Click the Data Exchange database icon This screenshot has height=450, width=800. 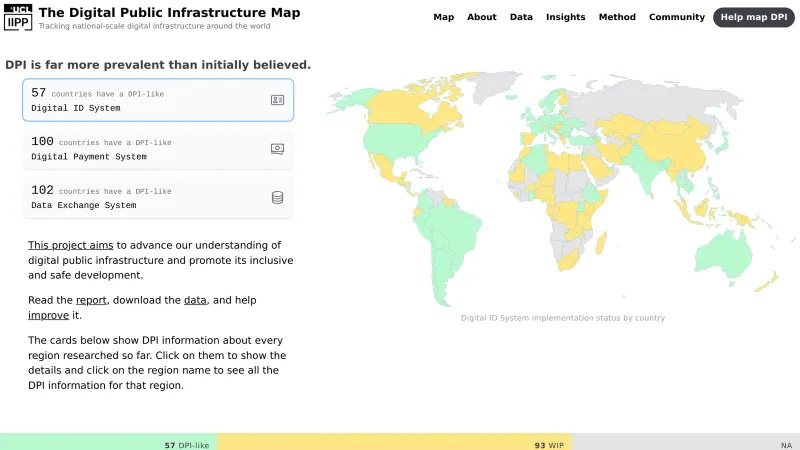pyautogui.click(x=277, y=198)
